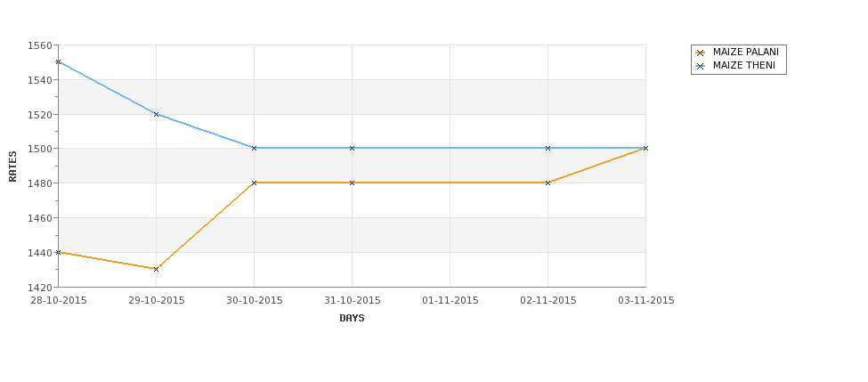Click Palani data point at 1440 on 28-10-2015
868x382 pixels.
pos(58,253)
